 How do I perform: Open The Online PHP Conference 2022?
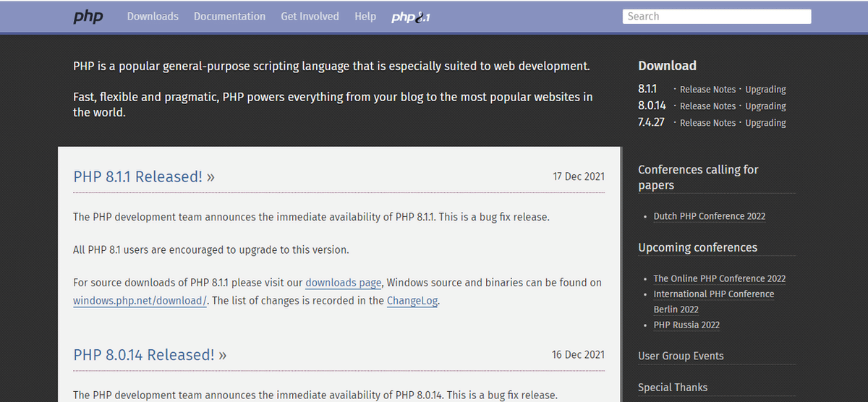pos(720,278)
